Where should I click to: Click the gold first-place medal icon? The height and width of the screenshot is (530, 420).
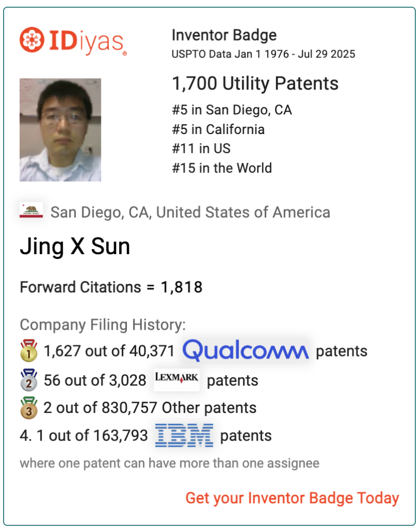point(29,350)
